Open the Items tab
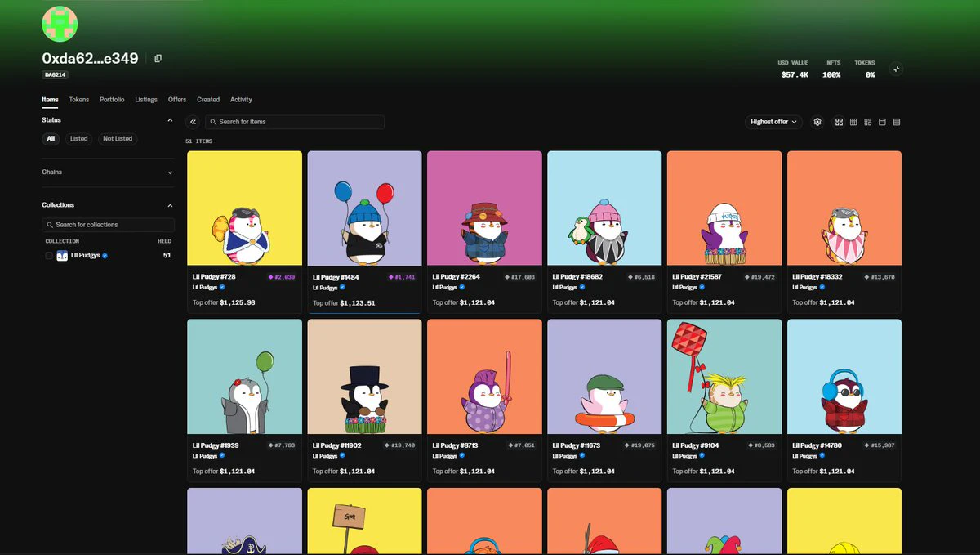980x555 pixels. point(50,100)
